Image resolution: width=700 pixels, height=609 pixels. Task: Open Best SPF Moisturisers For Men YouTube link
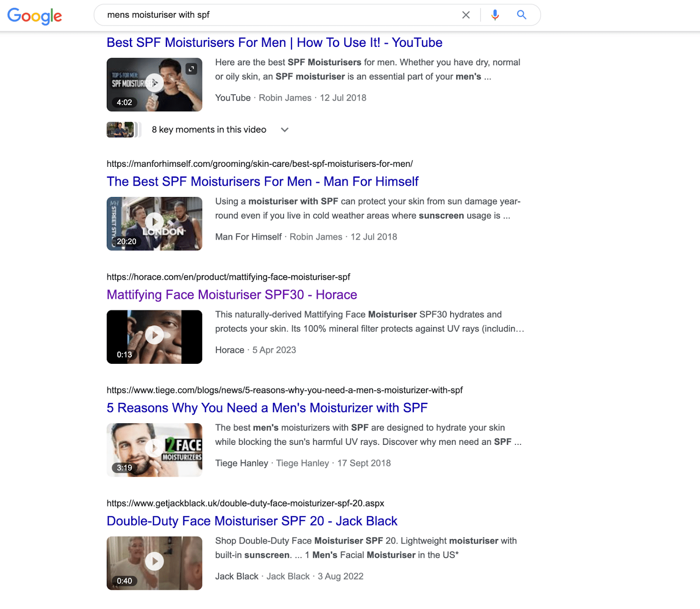pos(274,42)
